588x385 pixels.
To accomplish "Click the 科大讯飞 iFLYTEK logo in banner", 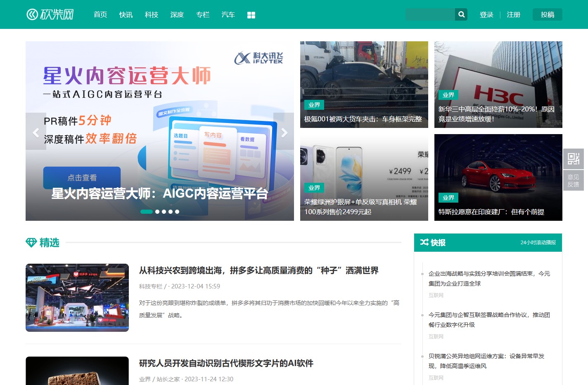I will click(259, 58).
